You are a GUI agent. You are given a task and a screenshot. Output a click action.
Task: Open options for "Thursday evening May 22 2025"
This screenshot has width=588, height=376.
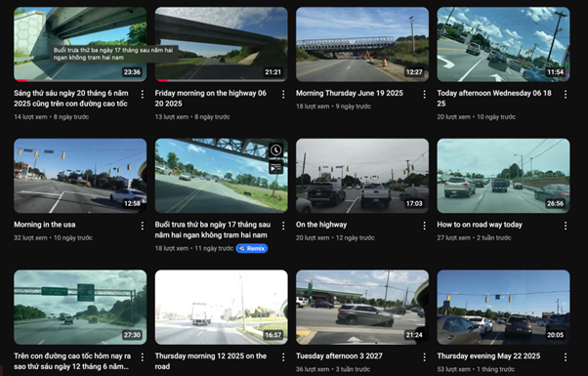tap(566, 356)
